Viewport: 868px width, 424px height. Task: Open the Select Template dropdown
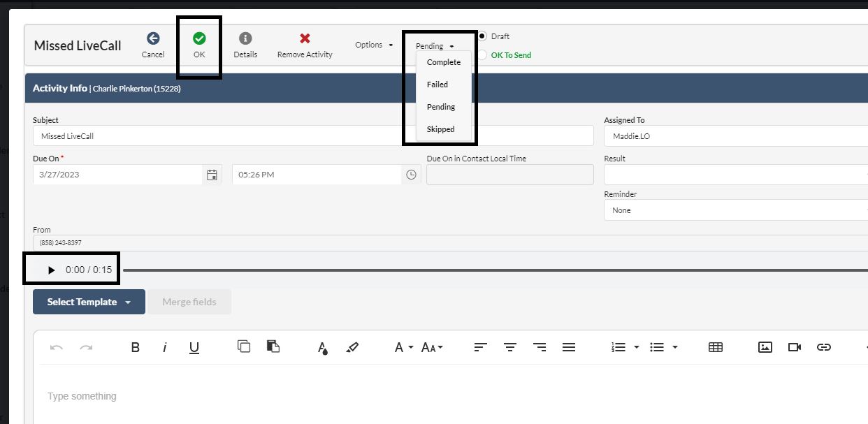point(89,302)
